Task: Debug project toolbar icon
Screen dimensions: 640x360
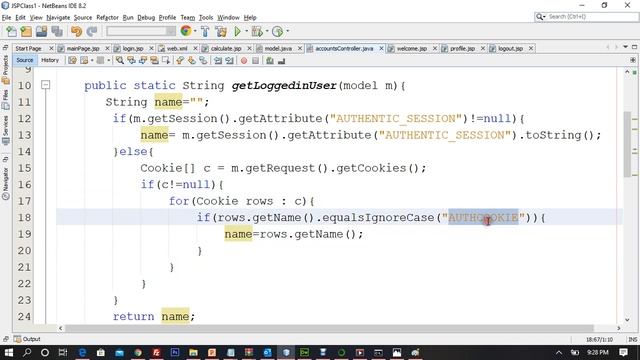Action: [257, 31]
